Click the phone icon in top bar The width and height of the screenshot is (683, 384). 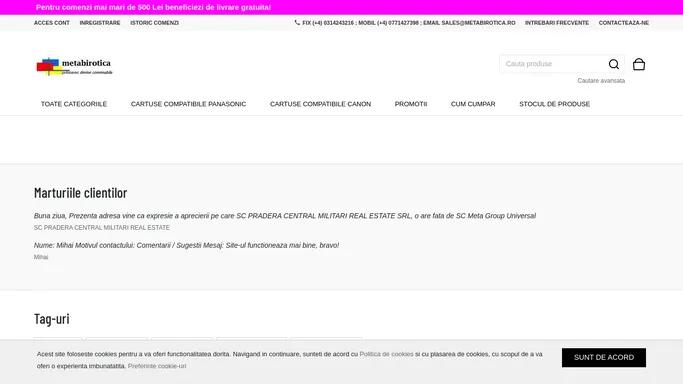coord(297,22)
